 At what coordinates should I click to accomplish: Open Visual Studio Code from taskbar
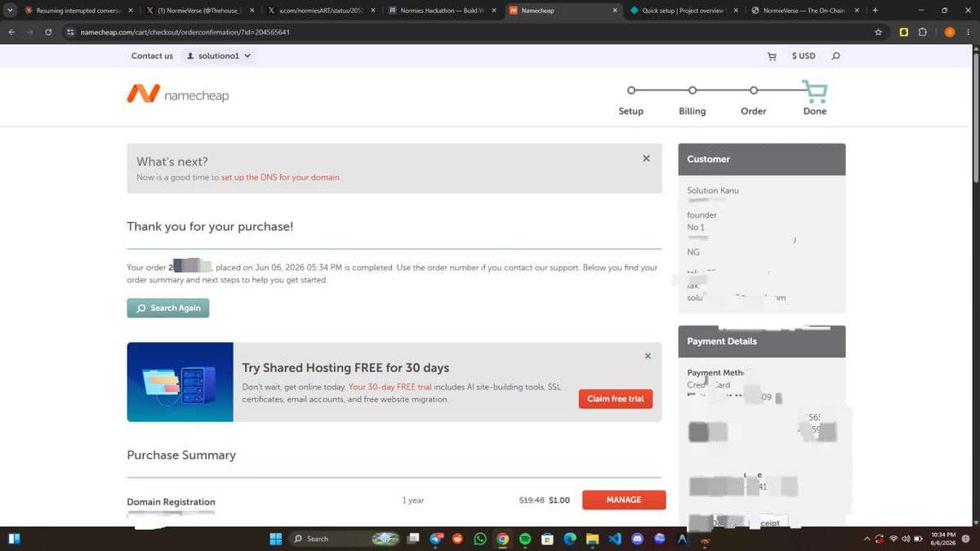tap(615, 539)
